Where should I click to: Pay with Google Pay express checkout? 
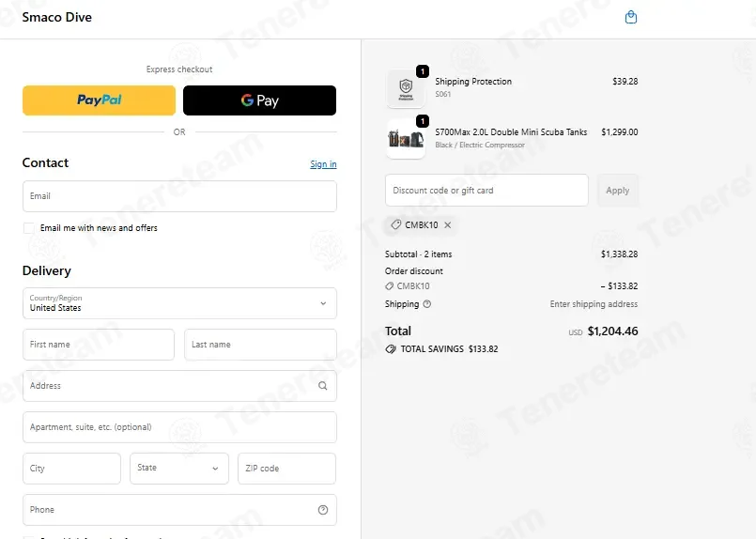pos(259,100)
